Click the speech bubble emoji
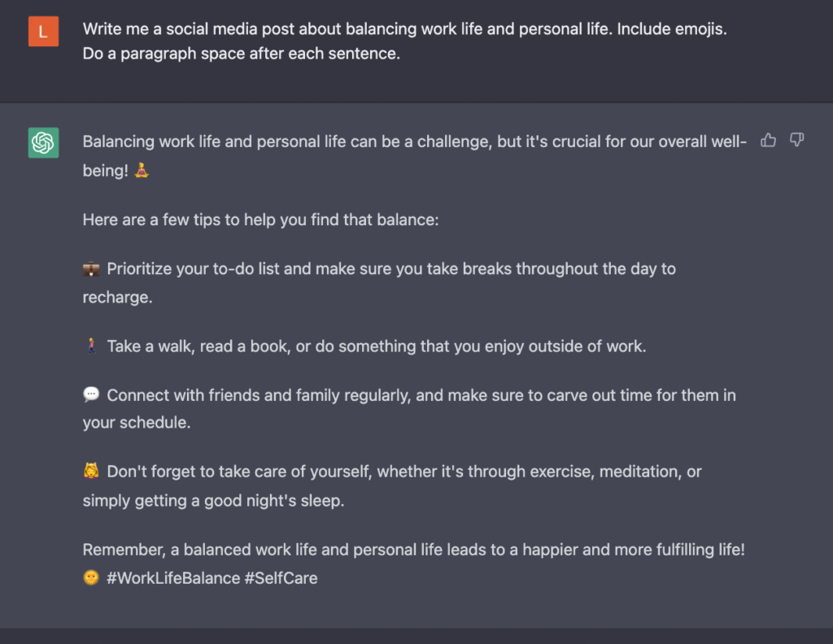Viewport: 833px width, 644px height. 90,394
